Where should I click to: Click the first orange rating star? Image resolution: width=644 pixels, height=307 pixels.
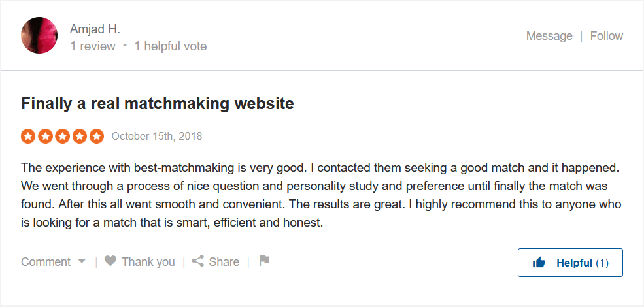click(x=28, y=137)
